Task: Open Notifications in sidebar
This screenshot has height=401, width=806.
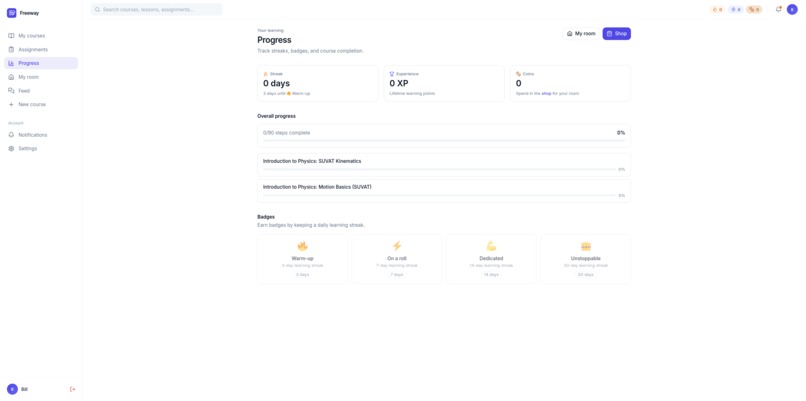Action: (41, 135)
